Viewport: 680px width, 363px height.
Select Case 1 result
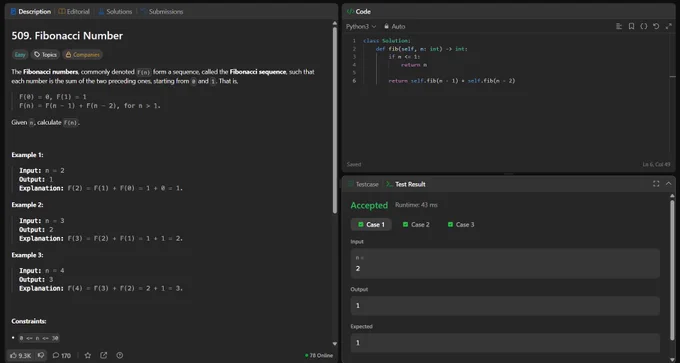tap(371, 225)
